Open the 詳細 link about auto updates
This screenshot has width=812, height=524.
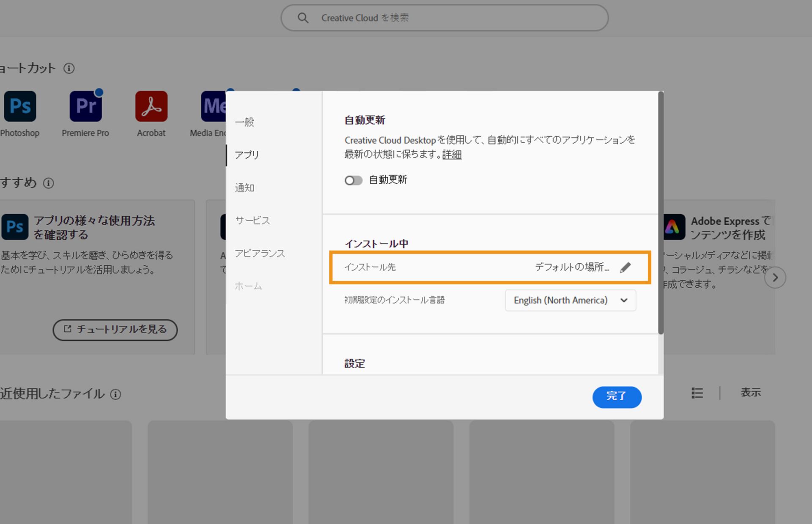pyautogui.click(x=452, y=155)
